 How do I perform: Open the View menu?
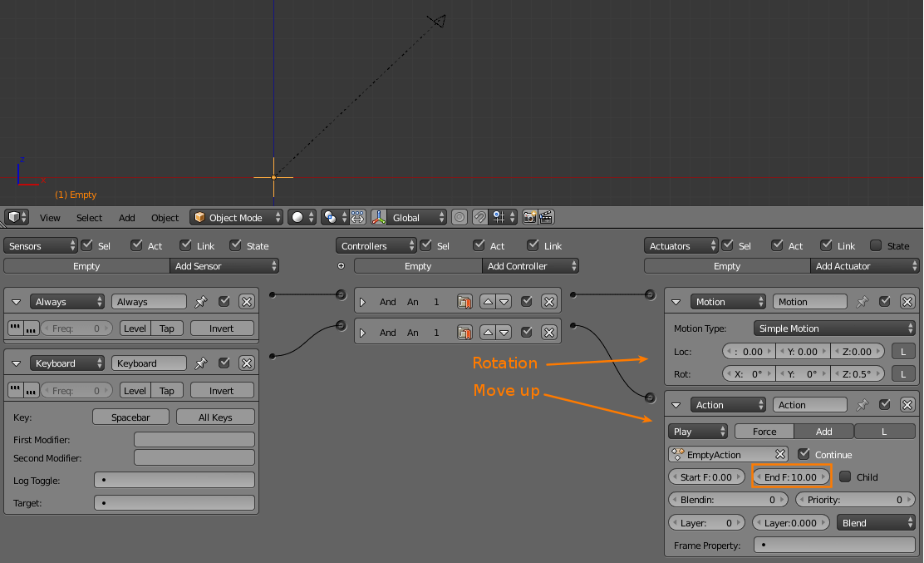[x=50, y=217]
